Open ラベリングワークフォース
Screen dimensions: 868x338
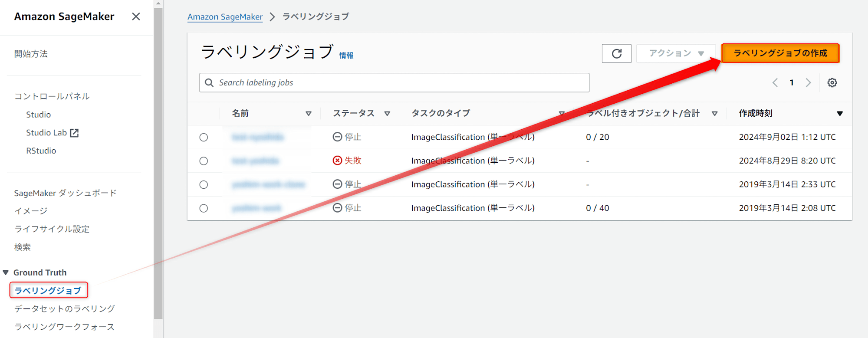tap(64, 327)
